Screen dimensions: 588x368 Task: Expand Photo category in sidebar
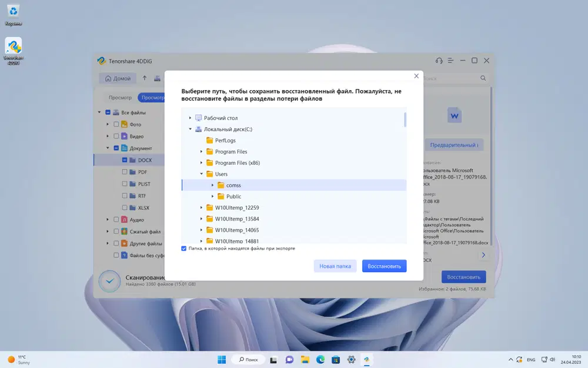click(x=107, y=124)
